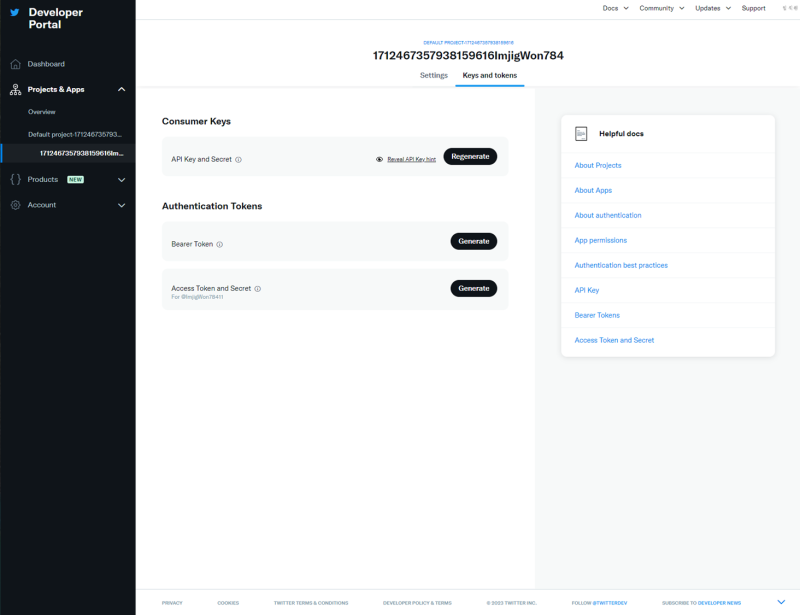Click info icon beside API Key and Secret

[238, 160]
